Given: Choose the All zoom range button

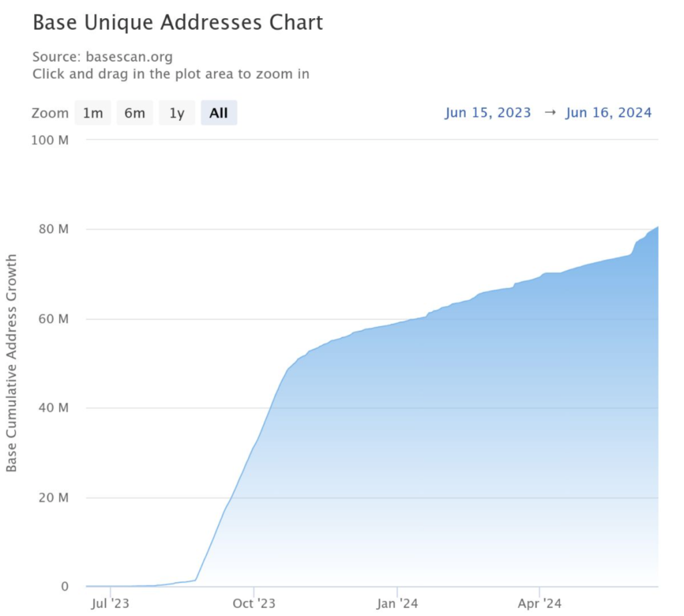Looking at the screenshot, I should tap(218, 113).
